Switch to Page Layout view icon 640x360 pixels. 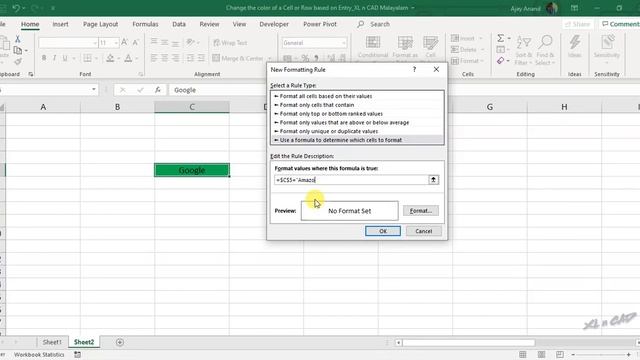click(x=541, y=355)
